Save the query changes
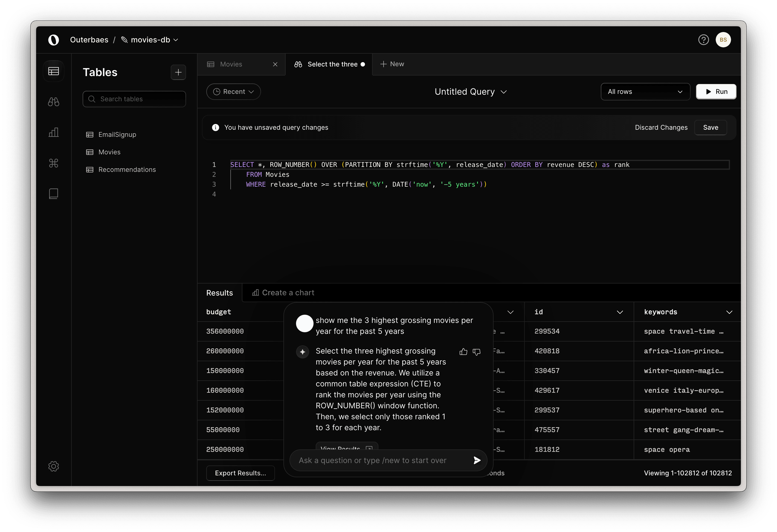 (x=710, y=128)
